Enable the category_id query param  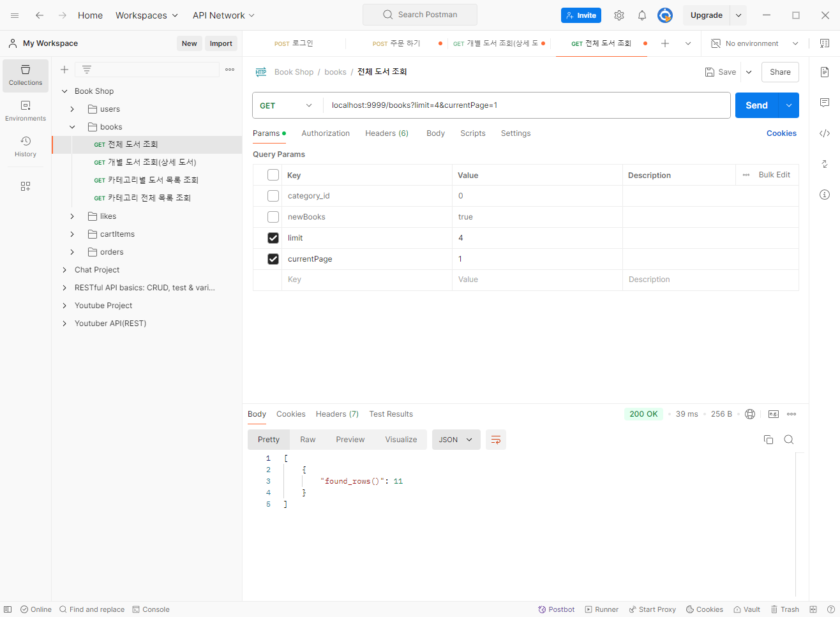pyautogui.click(x=273, y=196)
